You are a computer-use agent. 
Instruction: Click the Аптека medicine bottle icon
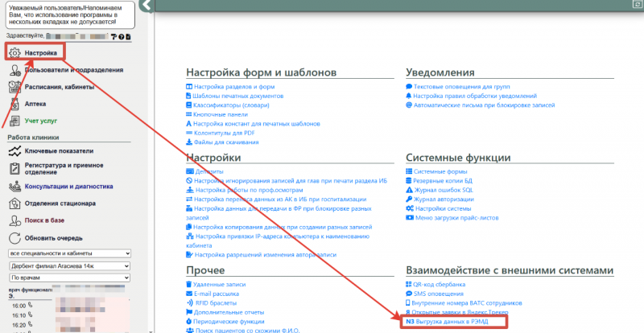(x=14, y=105)
